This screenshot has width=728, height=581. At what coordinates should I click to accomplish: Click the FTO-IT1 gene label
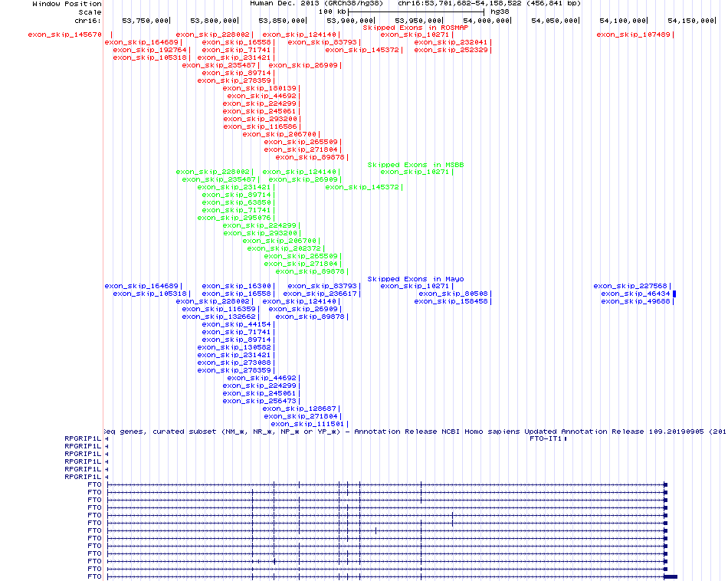pos(546,439)
